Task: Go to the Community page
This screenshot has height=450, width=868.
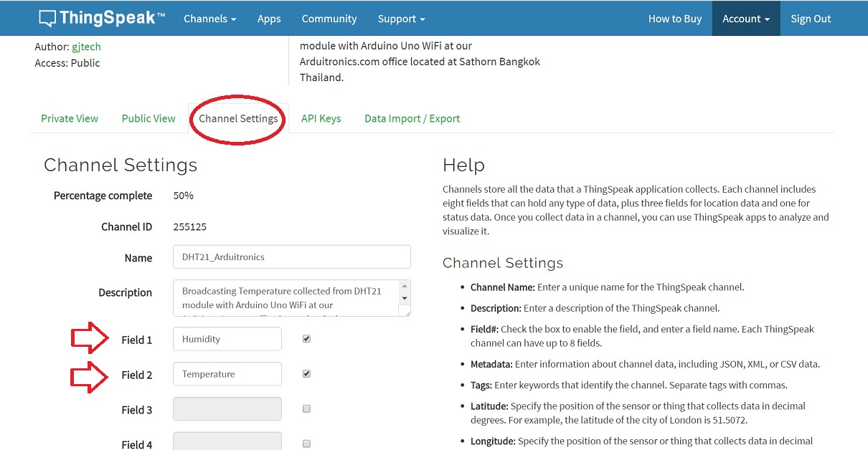Action: 329,19
